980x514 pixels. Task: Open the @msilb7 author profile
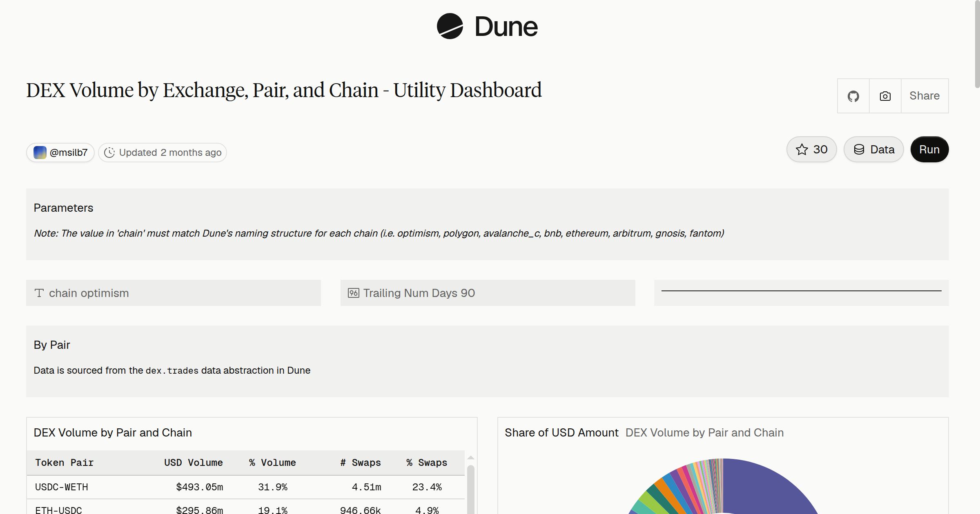pos(60,153)
